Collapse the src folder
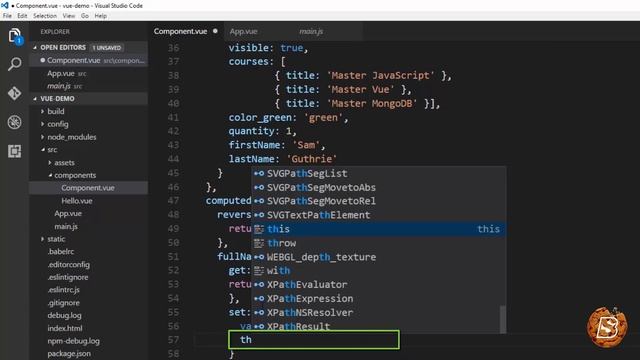Screen dimensions: 640x360 click(52, 149)
